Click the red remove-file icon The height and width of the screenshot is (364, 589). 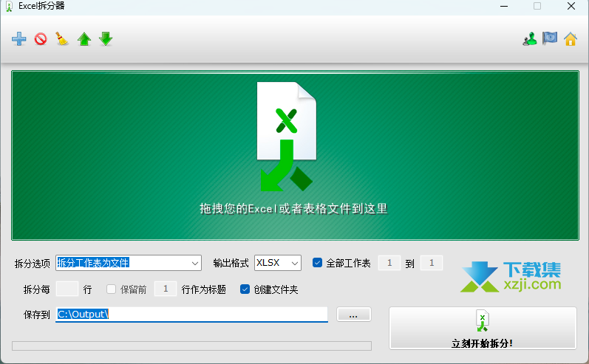click(41, 39)
